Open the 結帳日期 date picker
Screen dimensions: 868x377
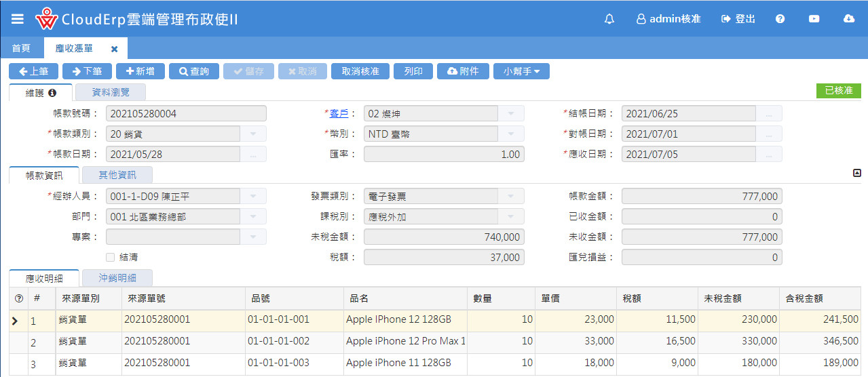coord(768,114)
